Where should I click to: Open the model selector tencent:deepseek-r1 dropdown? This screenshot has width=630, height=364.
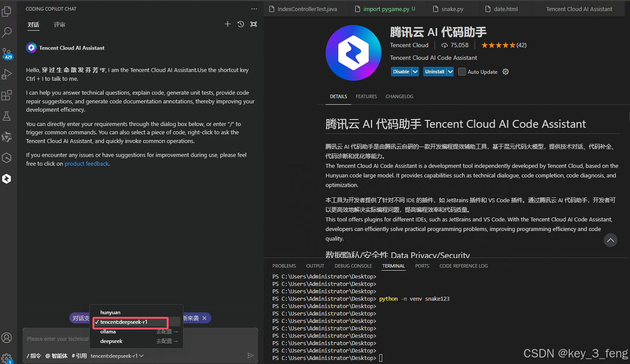(117, 356)
